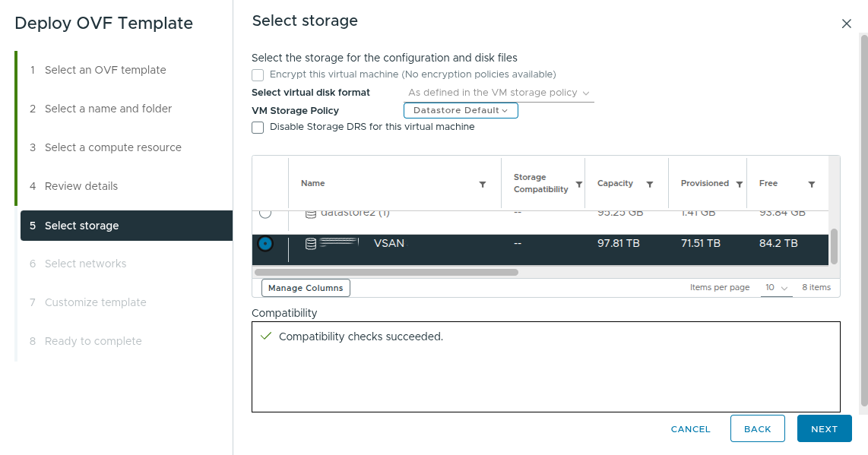Select the datastore2 (1) radio button
868x455 pixels.
265,213
